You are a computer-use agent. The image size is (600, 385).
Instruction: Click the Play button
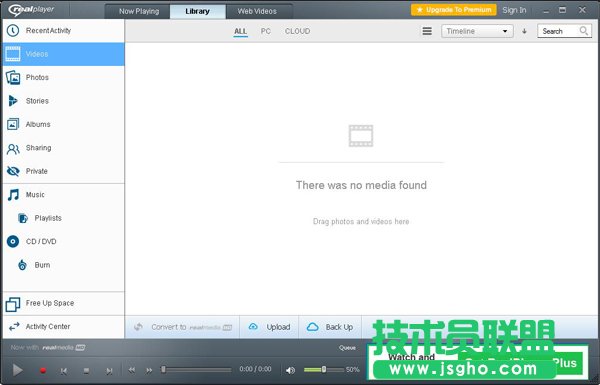point(17,370)
